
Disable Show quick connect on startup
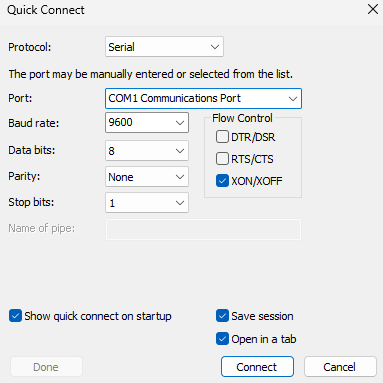click(15, 316)
